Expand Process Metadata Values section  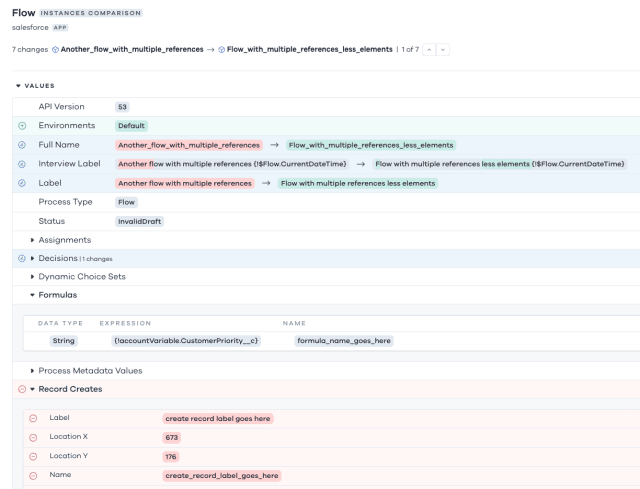33,371
